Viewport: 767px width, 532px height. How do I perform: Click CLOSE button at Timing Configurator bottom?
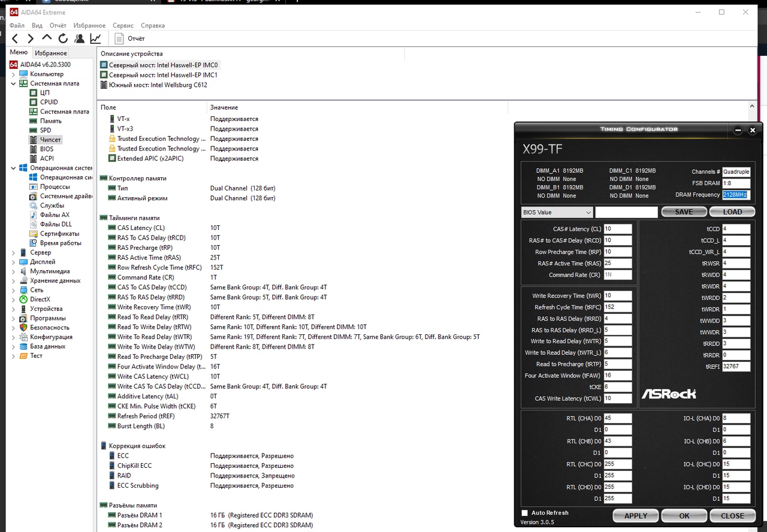tap(732, 515)
